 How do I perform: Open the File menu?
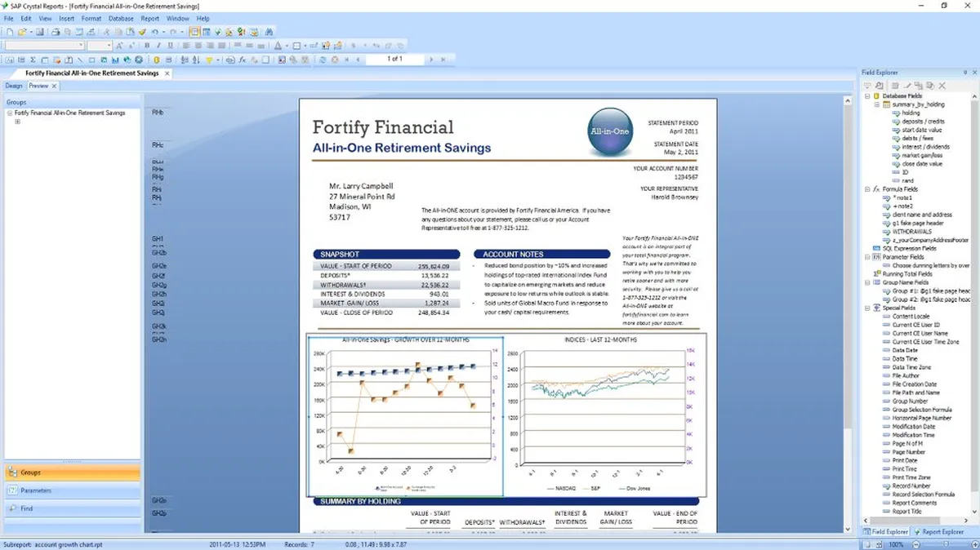(x=9, y=18)
